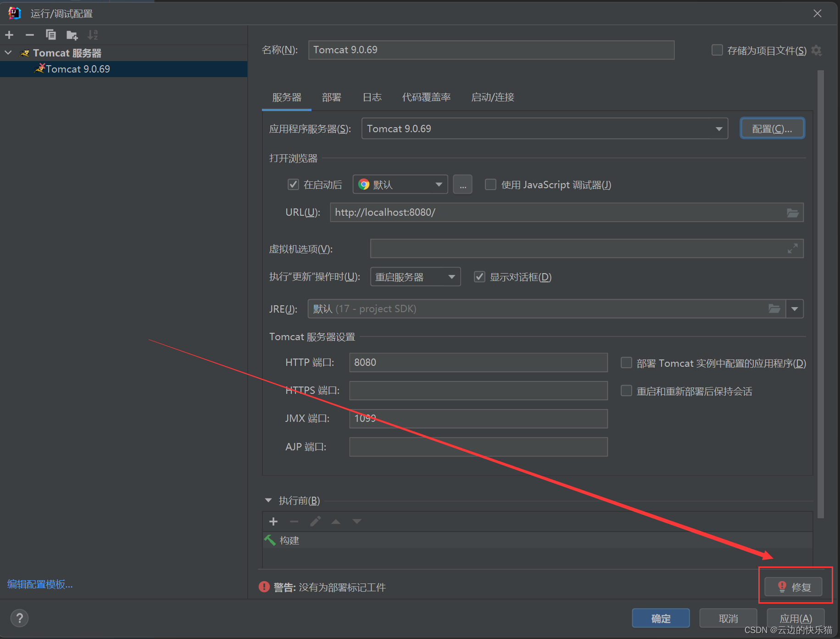Edit the before-launch task

(315, 521)
